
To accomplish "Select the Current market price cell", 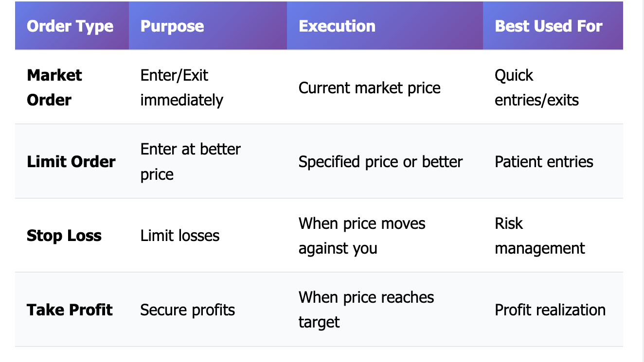I will pos(370,88).
